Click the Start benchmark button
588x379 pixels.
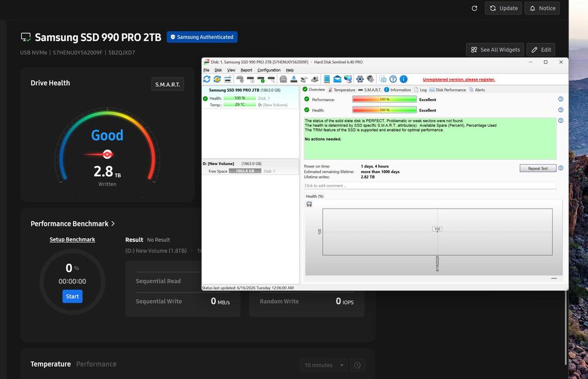72,296
